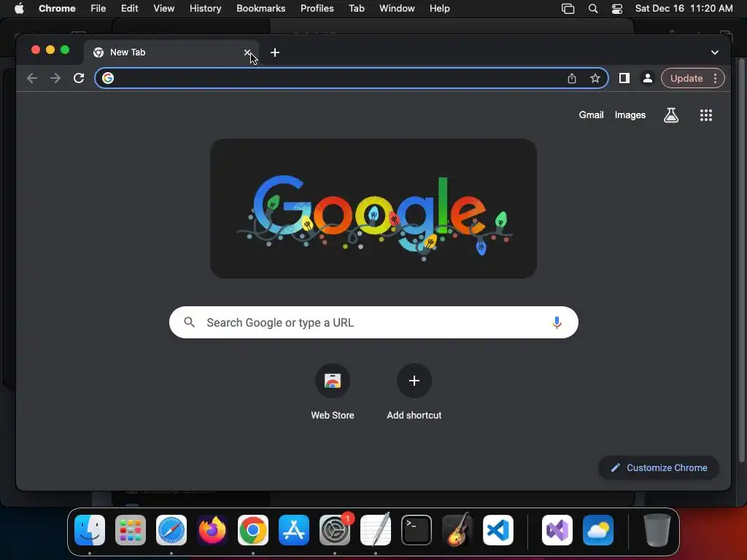747x560 pixels.
Task: Reload the current page
Action: [79, 78]
